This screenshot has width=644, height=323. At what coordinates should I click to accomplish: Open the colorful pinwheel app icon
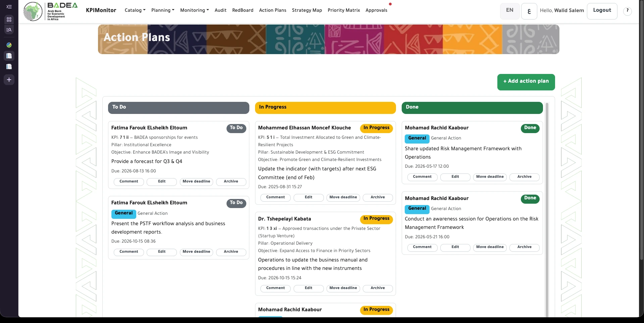pyautogui.click(x=9, y=45)
